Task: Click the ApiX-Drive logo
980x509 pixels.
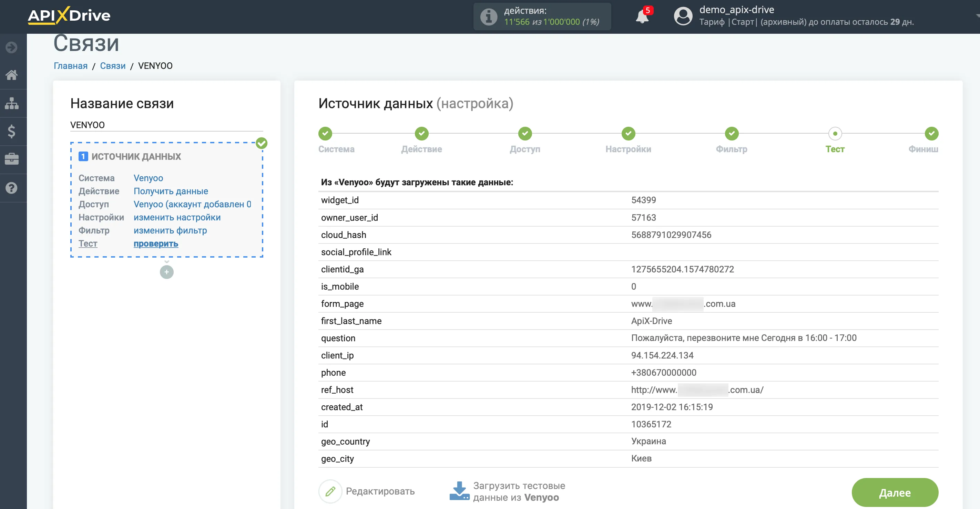Action: pos(69,15)
